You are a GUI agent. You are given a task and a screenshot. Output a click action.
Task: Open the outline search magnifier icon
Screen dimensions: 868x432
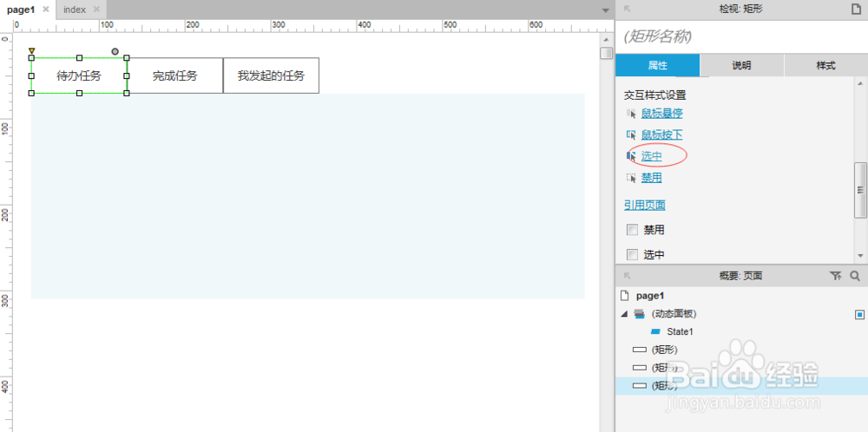click(x=855, y=276)
